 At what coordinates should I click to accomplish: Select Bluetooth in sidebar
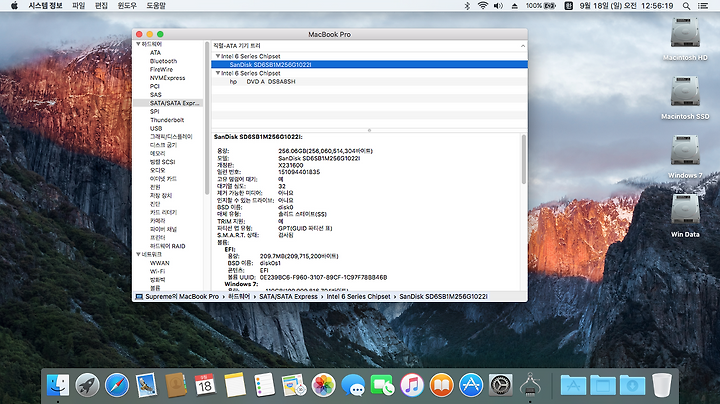click(163, 61)
